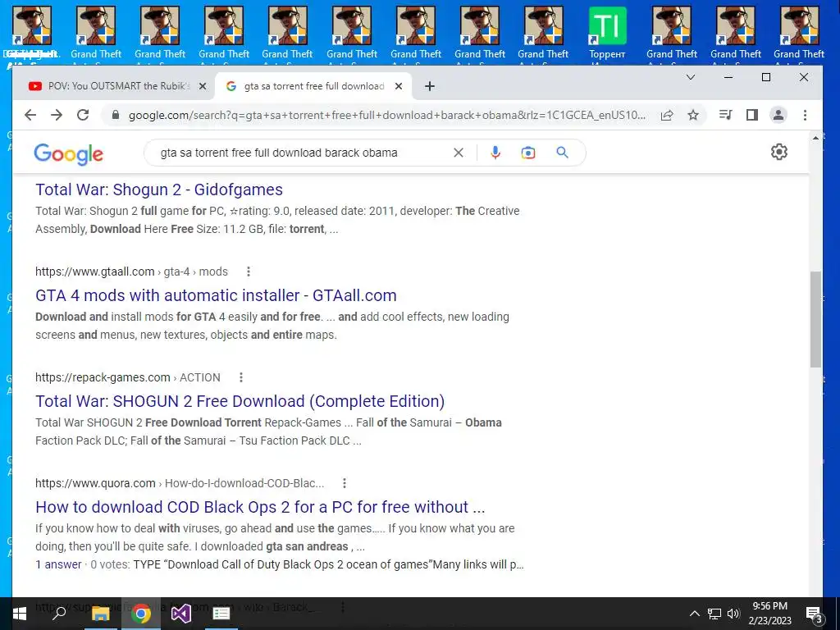Open the Chrome profile avatar
This screenshot has height=630, width=840.
click(x=778, y=115)
